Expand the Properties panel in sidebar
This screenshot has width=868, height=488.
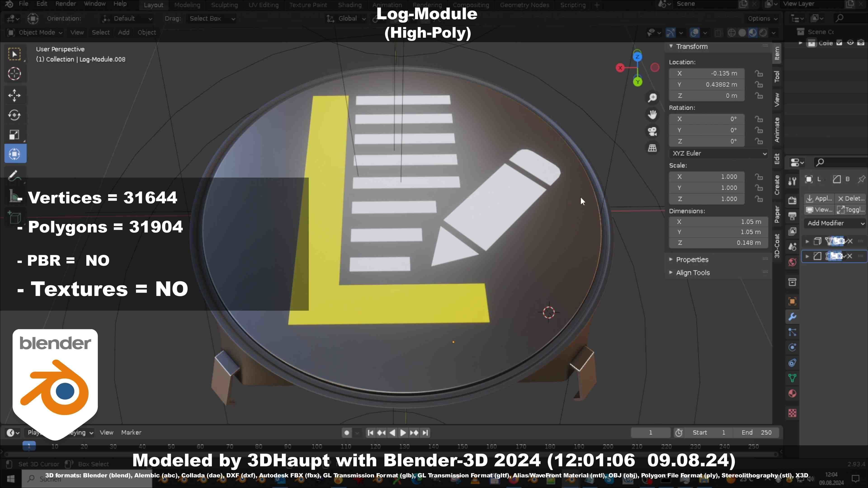692,260
